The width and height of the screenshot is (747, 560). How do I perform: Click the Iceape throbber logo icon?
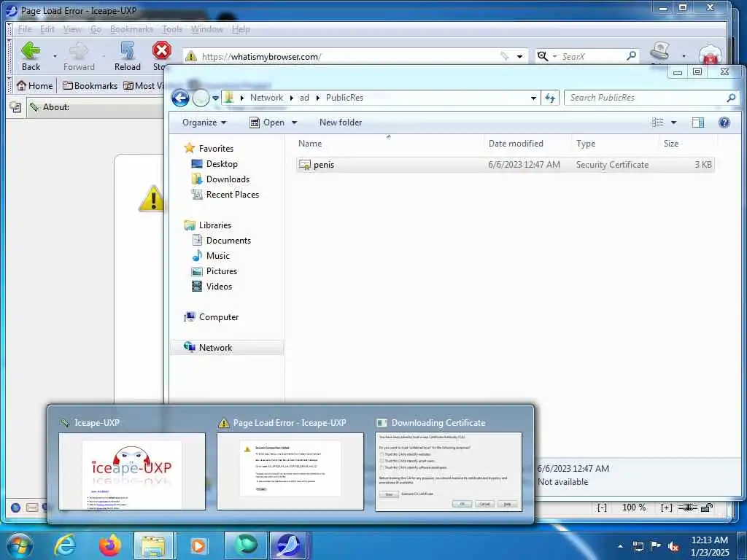[710, 54]
